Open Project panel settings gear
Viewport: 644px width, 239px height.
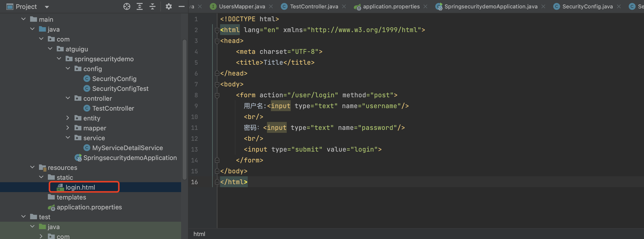(x=169, y=6)
